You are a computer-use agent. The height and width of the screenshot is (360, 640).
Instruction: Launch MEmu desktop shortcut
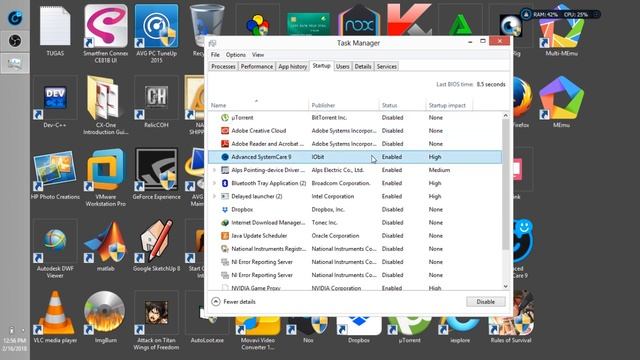coord(561,102)
